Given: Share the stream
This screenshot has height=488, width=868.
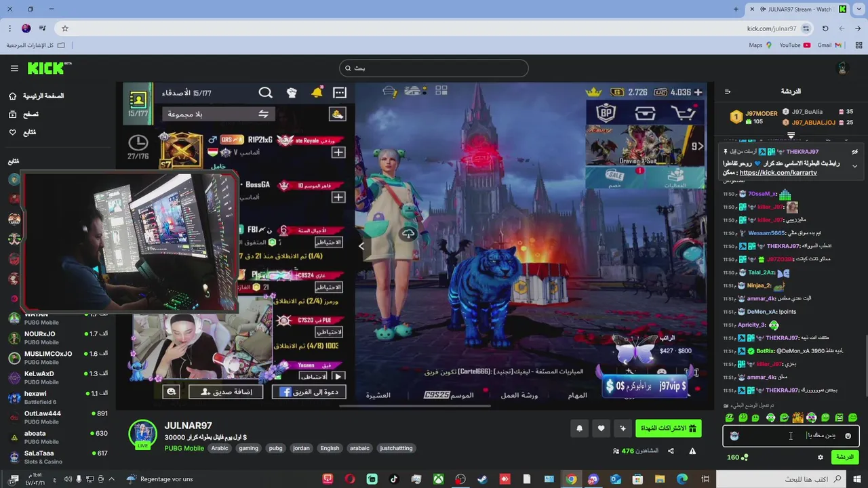Looking at the screenshot, I should pyautogui.click(x=671, y=451).
